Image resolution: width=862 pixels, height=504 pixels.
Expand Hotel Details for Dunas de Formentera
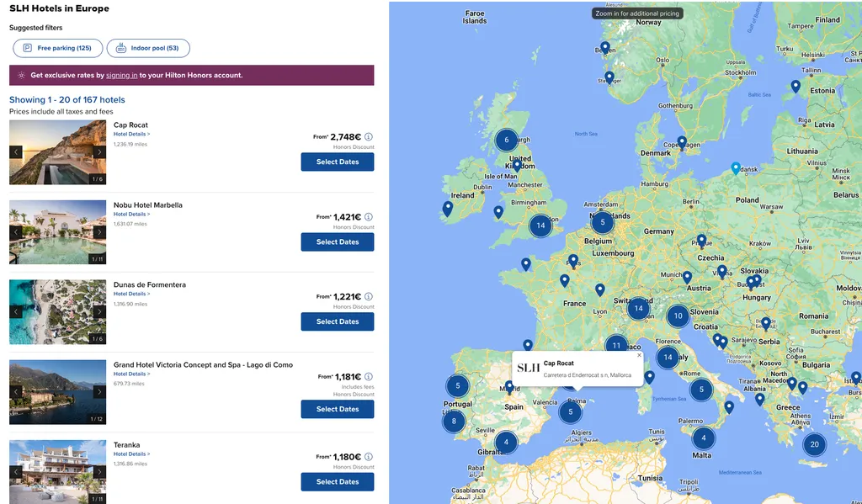pyautogui.click(x=131, y=294)
